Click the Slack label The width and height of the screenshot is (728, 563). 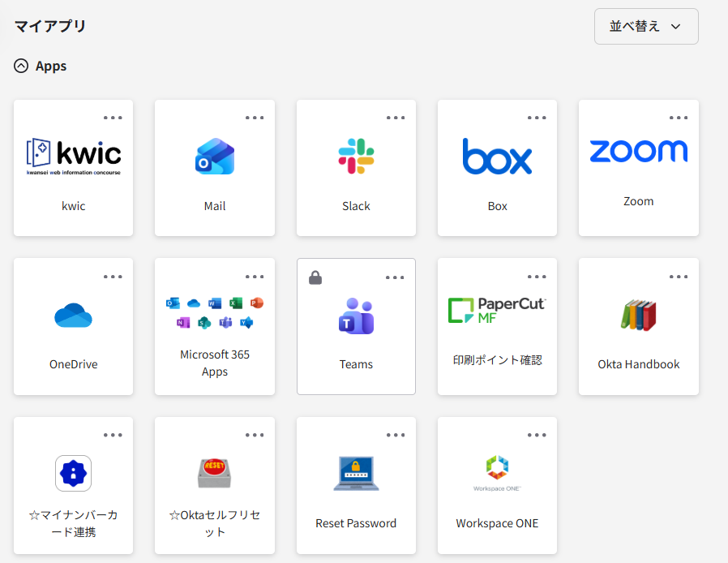[x=356, y=206]
